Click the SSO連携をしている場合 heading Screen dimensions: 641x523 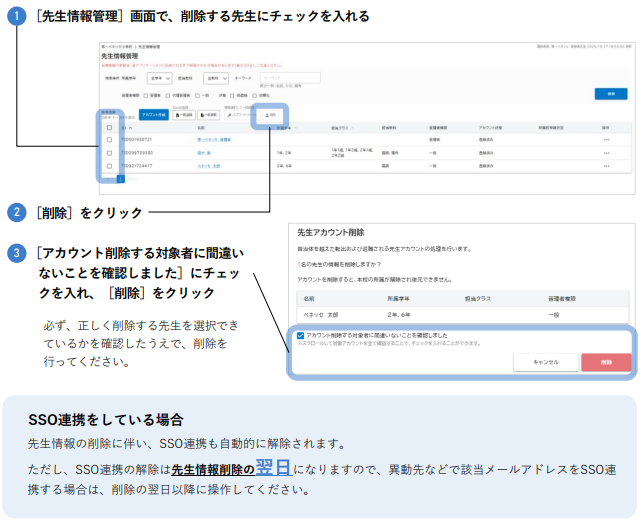coord(106,420)
